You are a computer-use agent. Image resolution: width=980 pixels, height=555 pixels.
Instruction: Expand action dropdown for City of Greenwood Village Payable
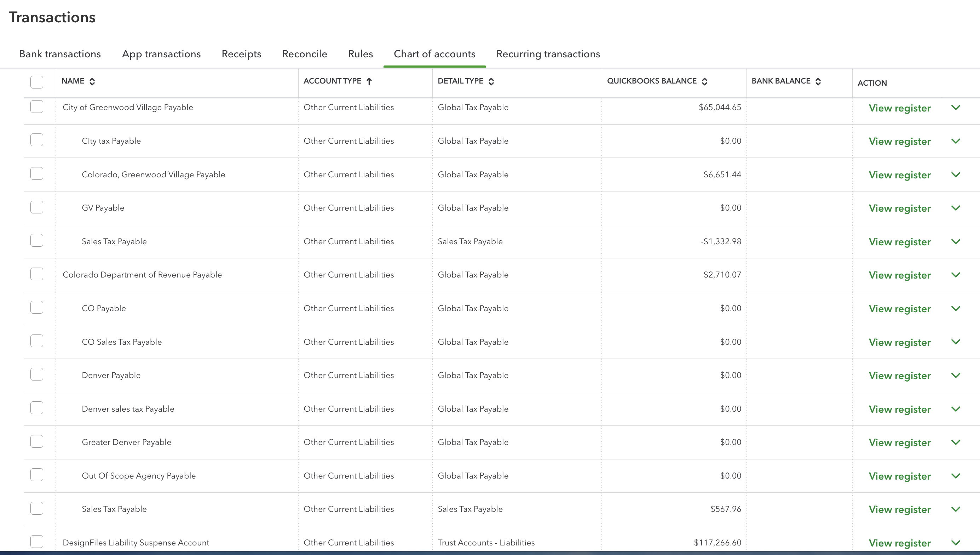coord(956,108)
